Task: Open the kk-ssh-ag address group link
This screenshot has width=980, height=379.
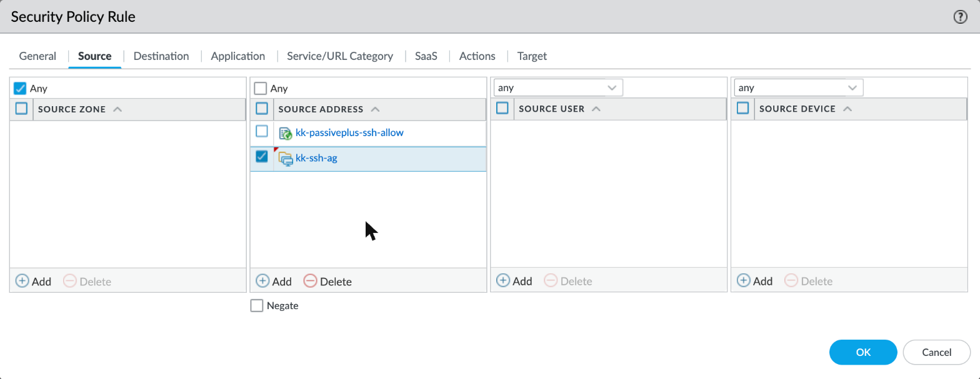Action: click(316, 159)
